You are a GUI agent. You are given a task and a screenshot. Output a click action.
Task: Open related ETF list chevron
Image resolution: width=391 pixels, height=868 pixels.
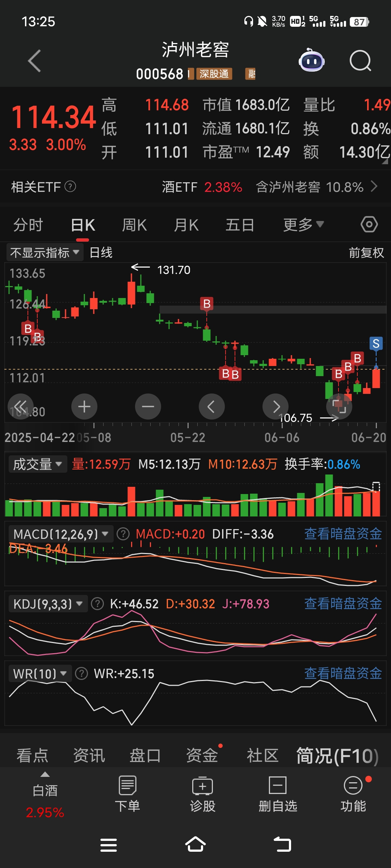click(x=374, y=187)
